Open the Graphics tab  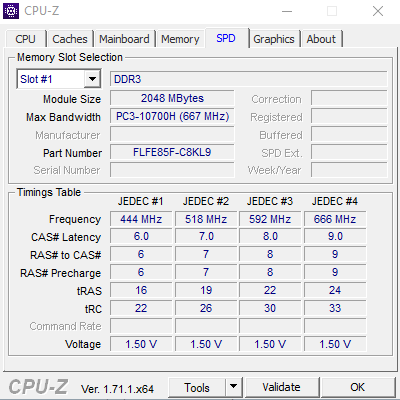click(274, 39)
